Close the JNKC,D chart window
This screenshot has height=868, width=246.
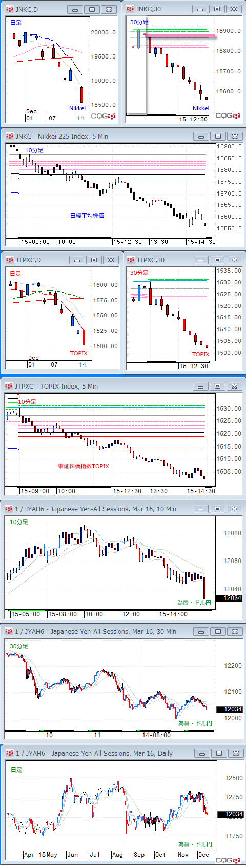click(108, 9)
